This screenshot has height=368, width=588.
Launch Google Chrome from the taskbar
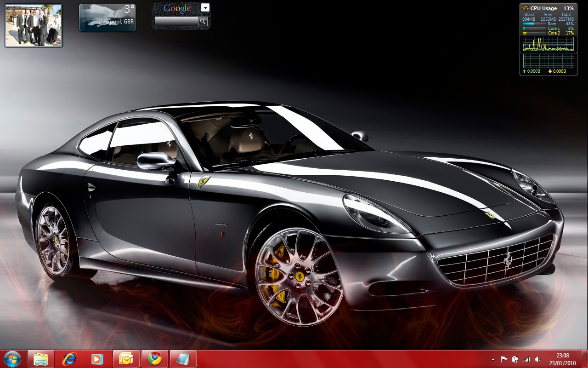(x=154, y=359)
